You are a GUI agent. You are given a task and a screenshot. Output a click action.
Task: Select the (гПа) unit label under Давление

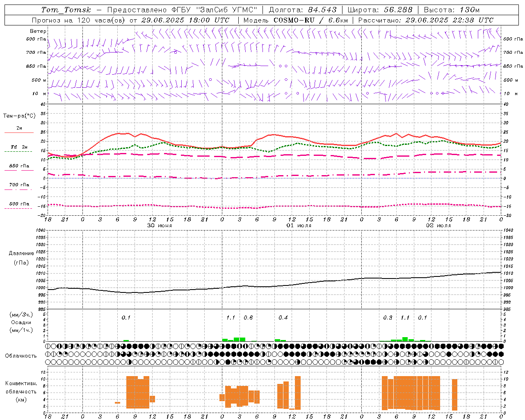pyautogui.click(x=21, y=263)
